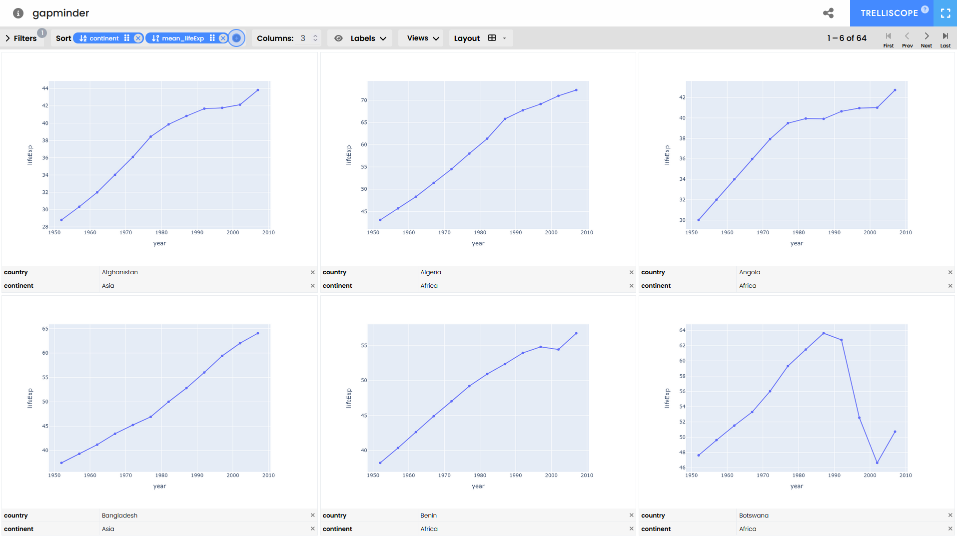
Task: Remove the continent sort chip
Action: 138,38
